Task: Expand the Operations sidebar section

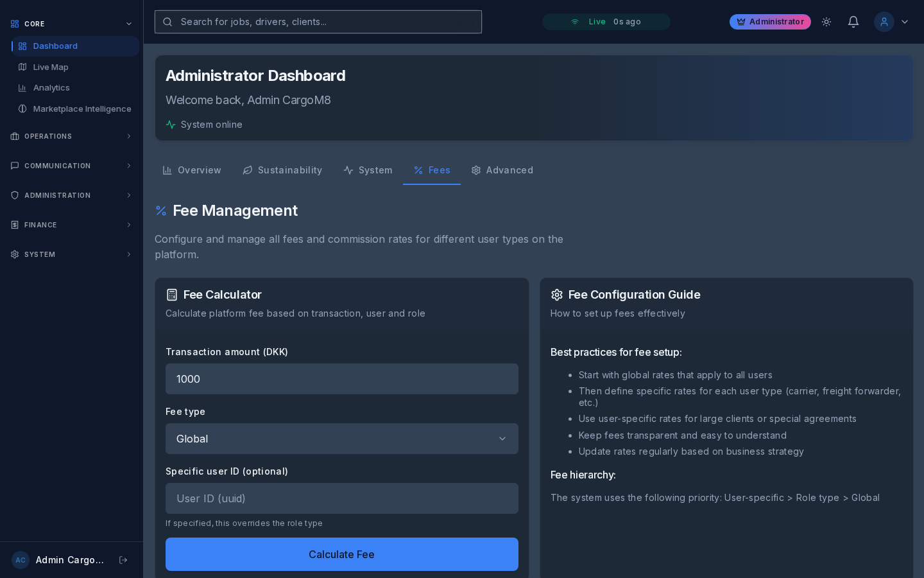Action: pyautogui.click(x=48, y=136)
